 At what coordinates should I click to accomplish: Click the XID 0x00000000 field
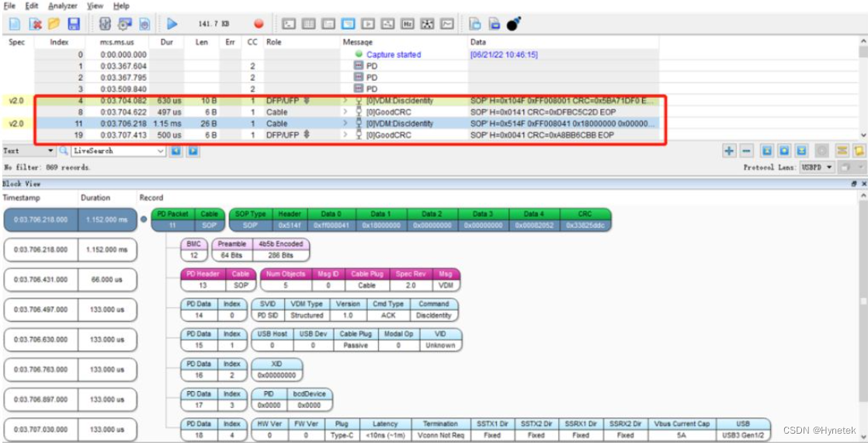click(x=277, y=369)
